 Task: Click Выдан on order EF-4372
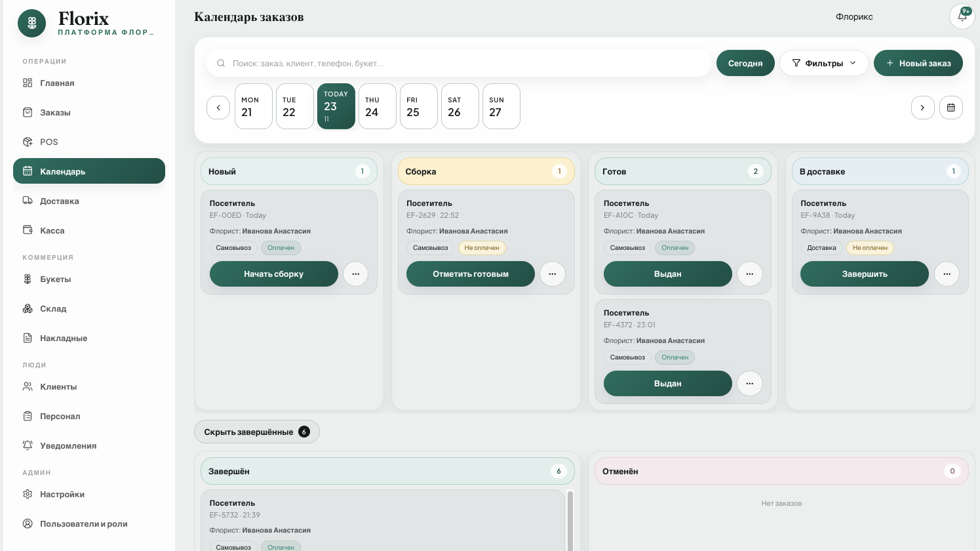(668, 384)
